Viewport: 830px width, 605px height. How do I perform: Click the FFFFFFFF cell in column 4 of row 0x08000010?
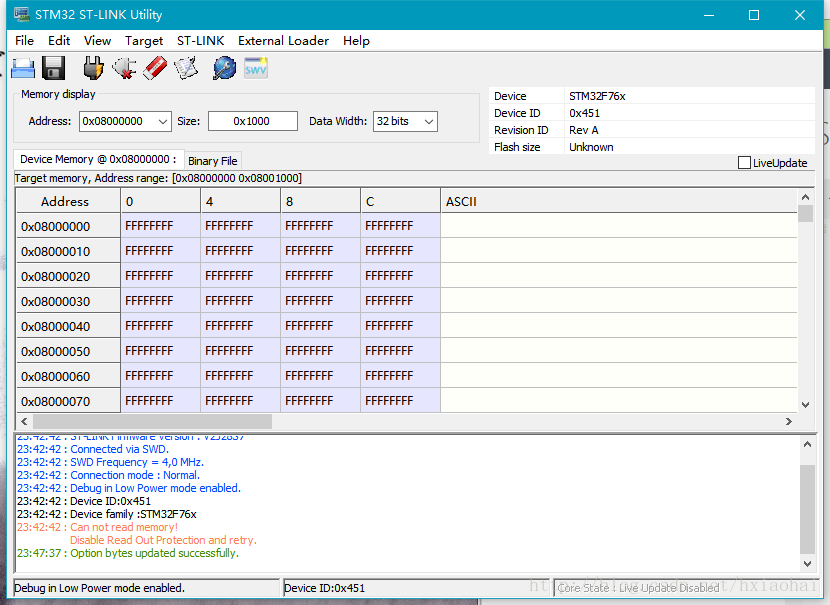pyautogui.click(x=240, y=250)
